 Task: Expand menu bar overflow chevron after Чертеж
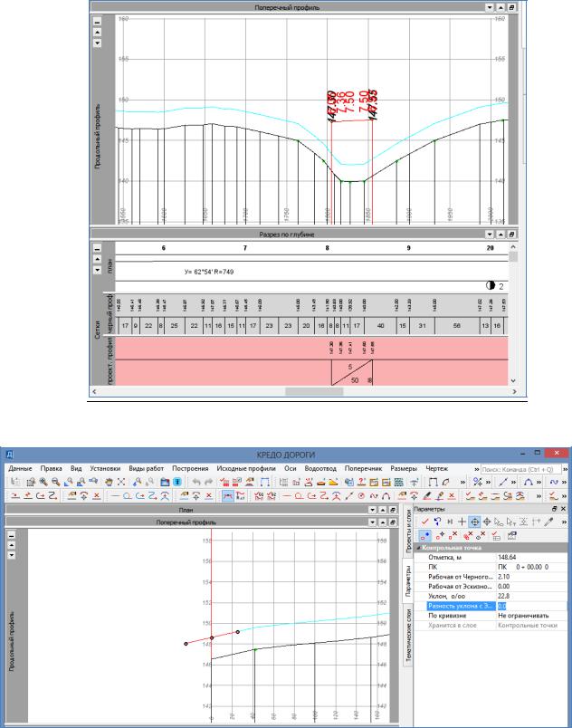[476, 469]
